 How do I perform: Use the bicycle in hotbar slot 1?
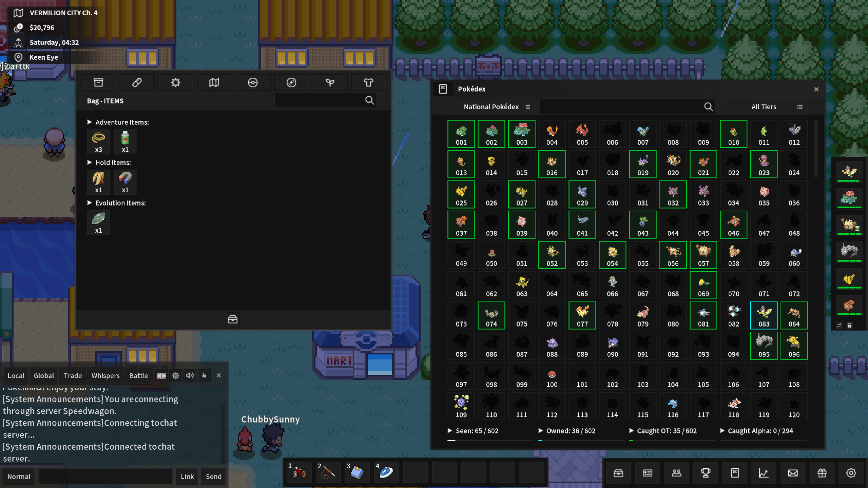click(x=298, y=472)
